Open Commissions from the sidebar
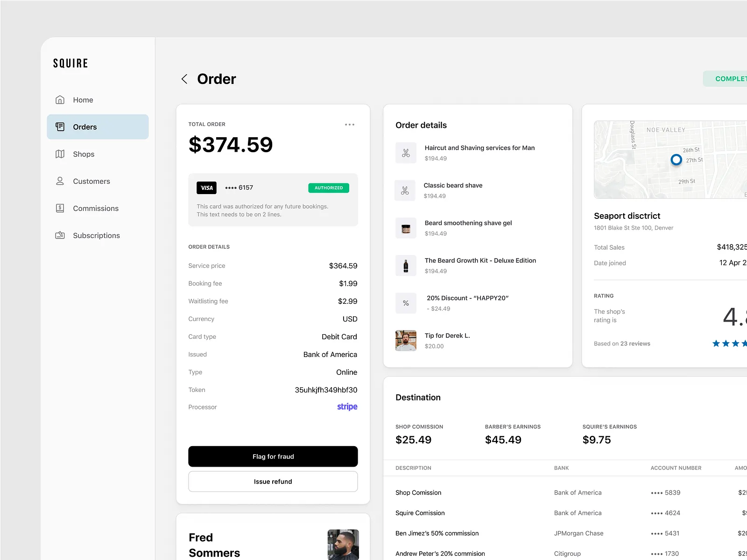 (x=96, y=208)
